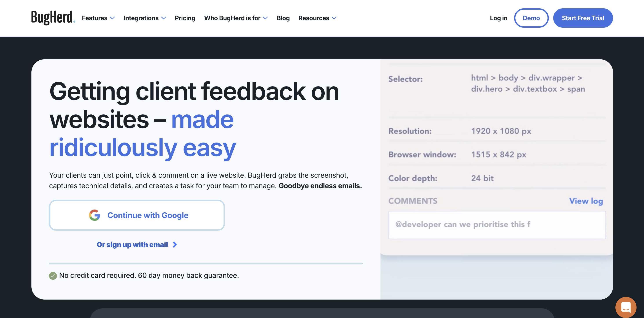Go to the Pricing page
Screen dimensions: 644x318
click(x=185, y=18)
